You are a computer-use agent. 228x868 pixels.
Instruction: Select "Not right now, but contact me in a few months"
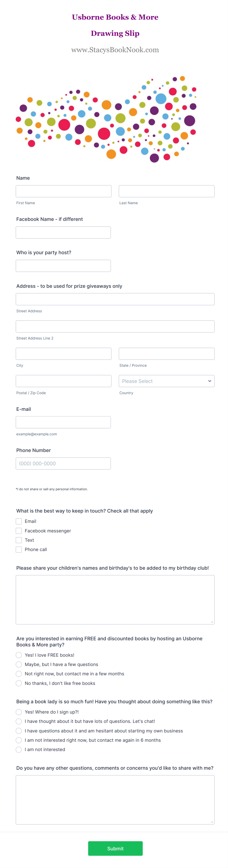coord(19,674)
